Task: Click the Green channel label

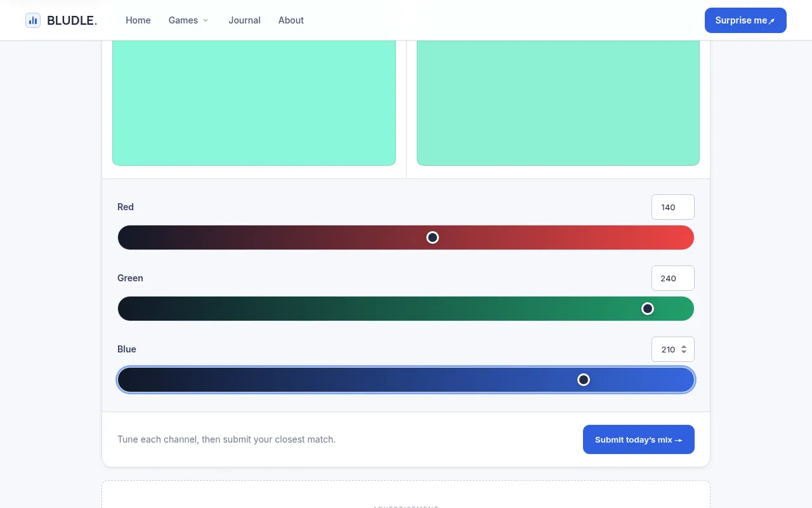Action: [130, 278]
